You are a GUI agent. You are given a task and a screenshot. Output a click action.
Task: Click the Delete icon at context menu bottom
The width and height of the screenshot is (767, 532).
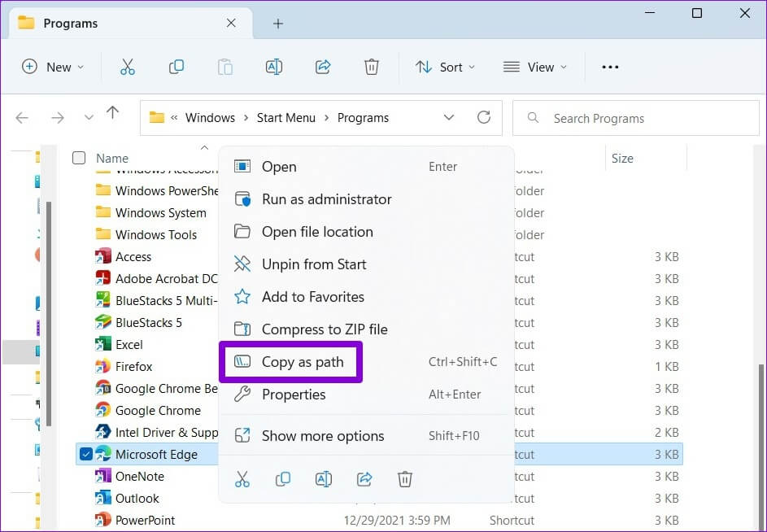click(405, 479)
